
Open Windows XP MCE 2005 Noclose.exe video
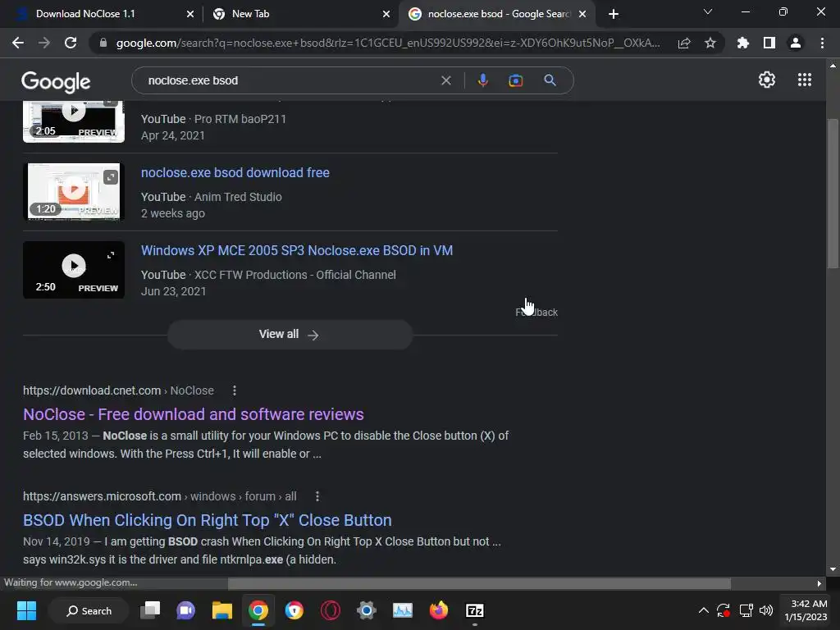pos(297,250)
